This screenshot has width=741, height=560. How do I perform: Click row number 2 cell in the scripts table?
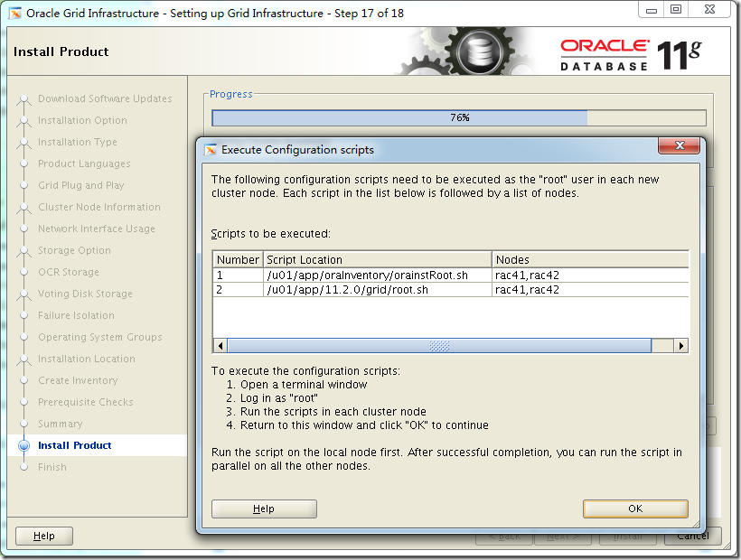(238, 289)
